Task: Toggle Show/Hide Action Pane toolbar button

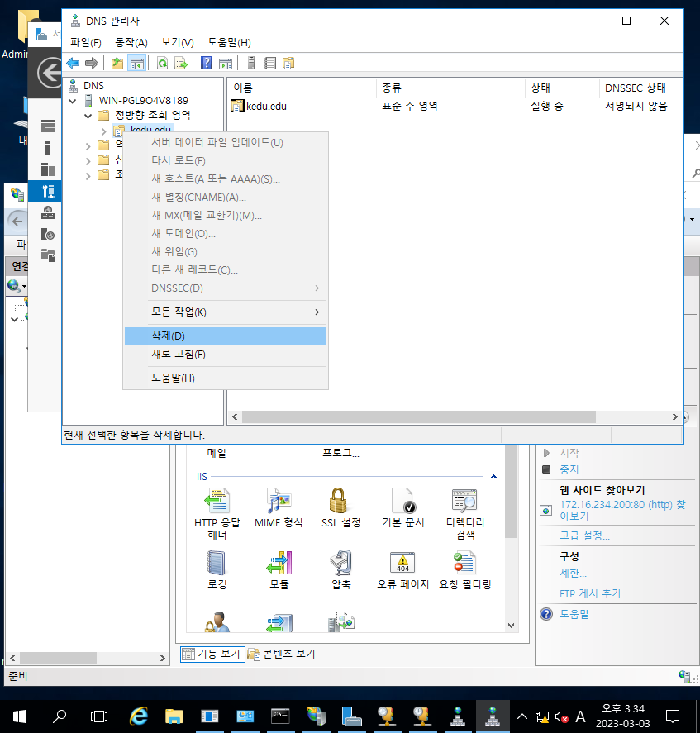Action: pyautogui.click(x=226, y=63)
